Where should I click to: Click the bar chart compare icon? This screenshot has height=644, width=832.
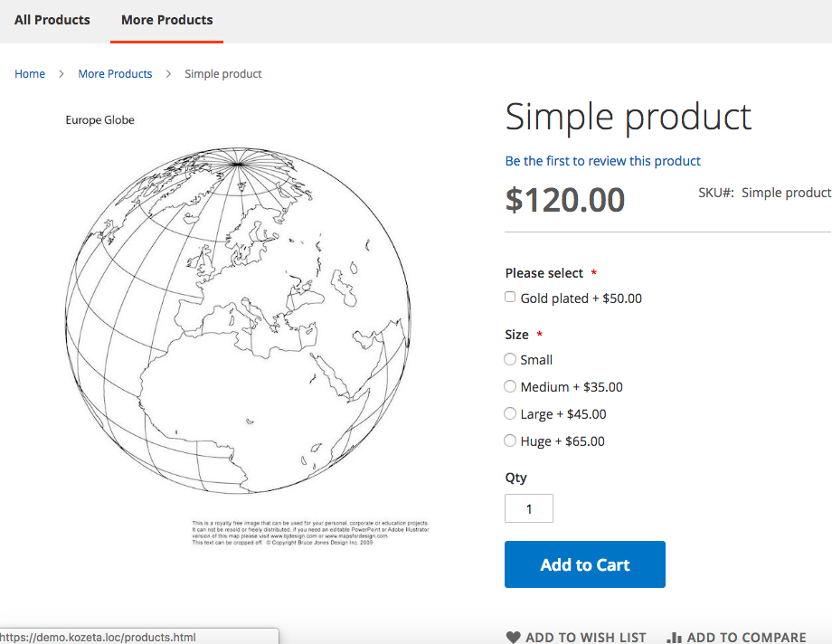tap(674, 638)
